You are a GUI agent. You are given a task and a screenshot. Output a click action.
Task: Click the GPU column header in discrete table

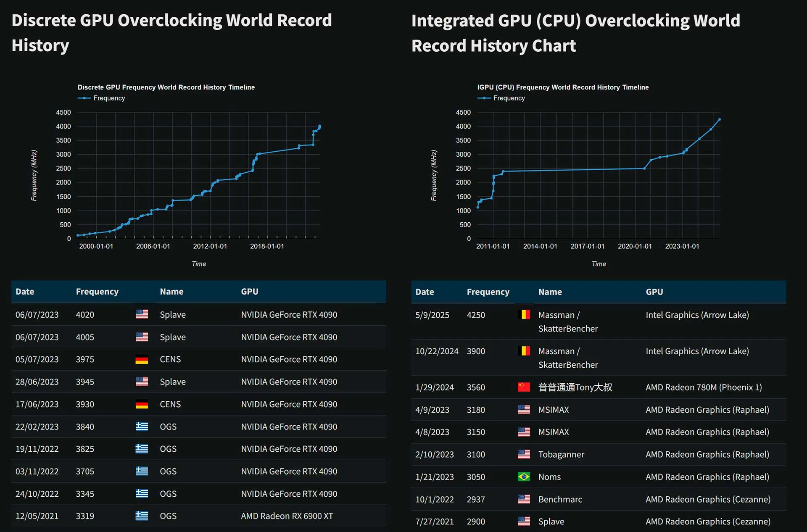249,292
